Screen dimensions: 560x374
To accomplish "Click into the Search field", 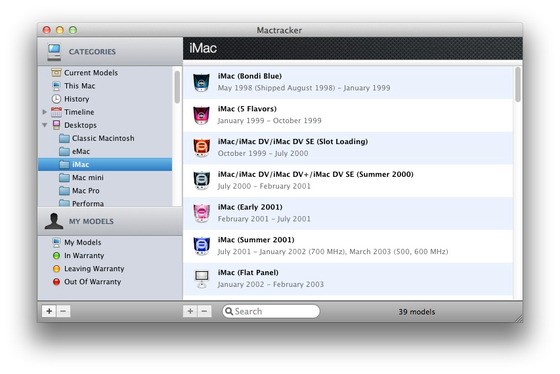I will (271, 311).
